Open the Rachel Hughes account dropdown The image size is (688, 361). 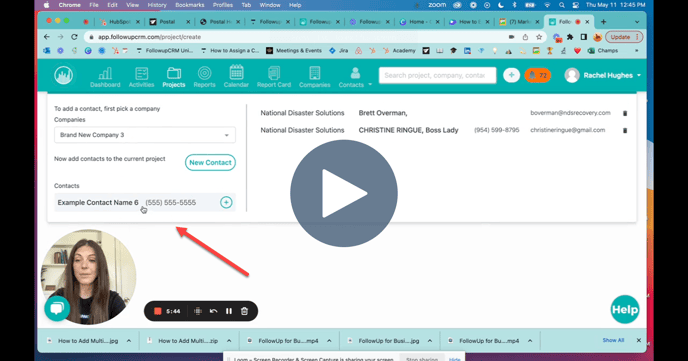602,75
